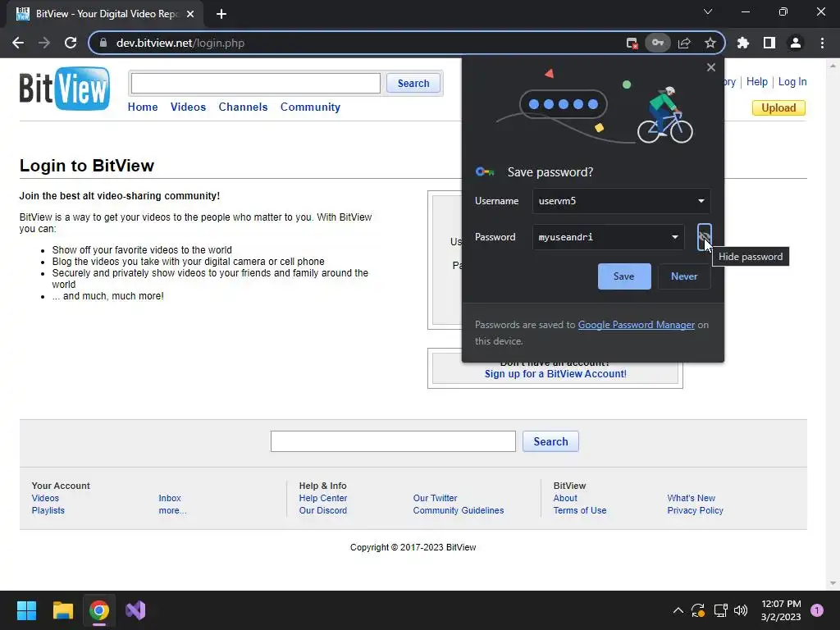Click Never for saving password

(684, 276)
